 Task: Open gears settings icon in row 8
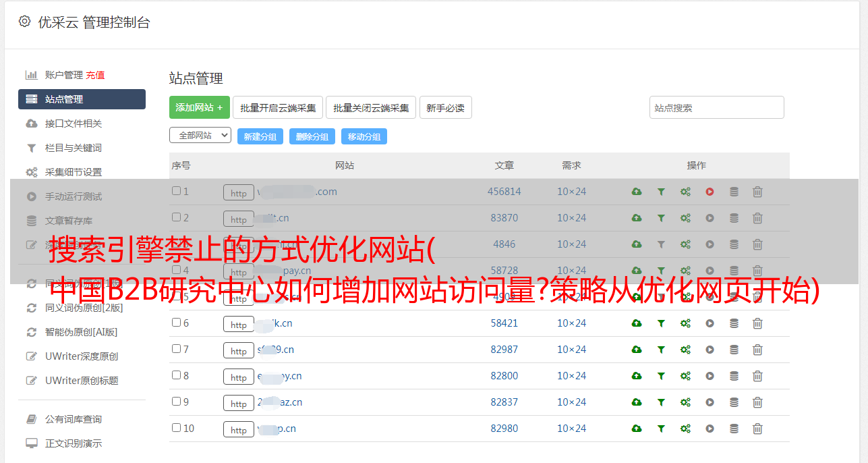pos(685,376)
